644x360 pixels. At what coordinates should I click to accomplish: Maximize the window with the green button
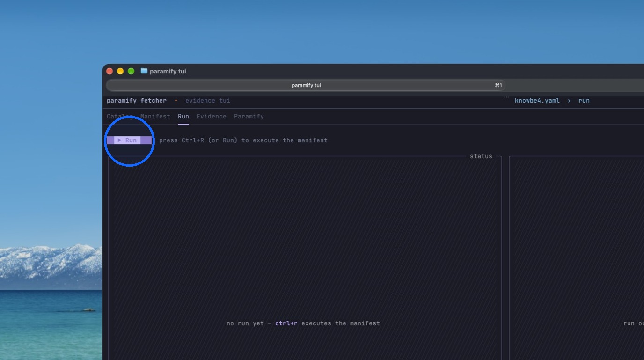pos(131,71)
